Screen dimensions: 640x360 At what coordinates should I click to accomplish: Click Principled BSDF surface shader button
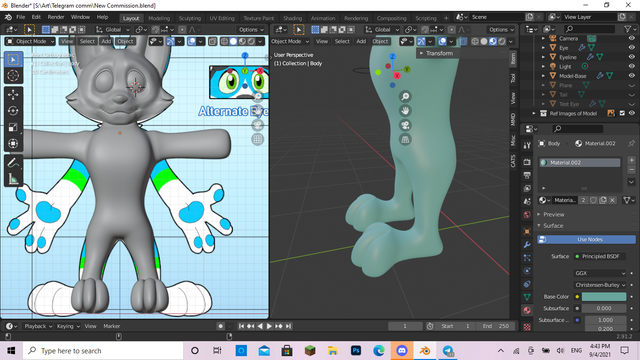[600, 256]
